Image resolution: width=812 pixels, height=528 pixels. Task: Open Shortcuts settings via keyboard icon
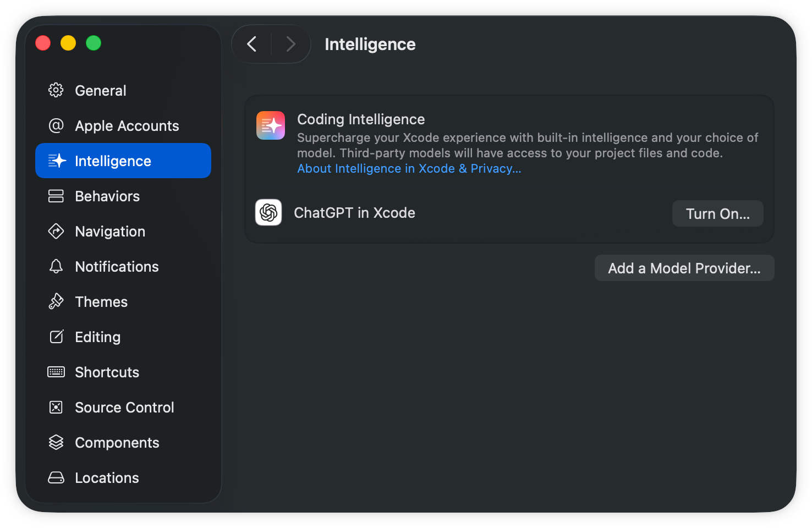(56, 372)
